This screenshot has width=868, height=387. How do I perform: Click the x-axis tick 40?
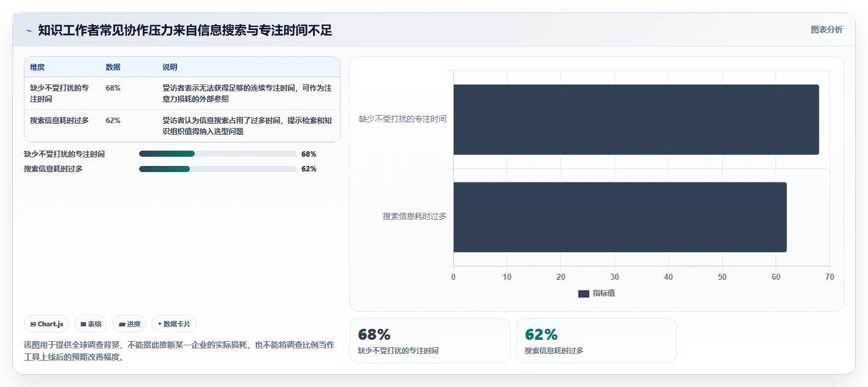[x=668, y=277]
